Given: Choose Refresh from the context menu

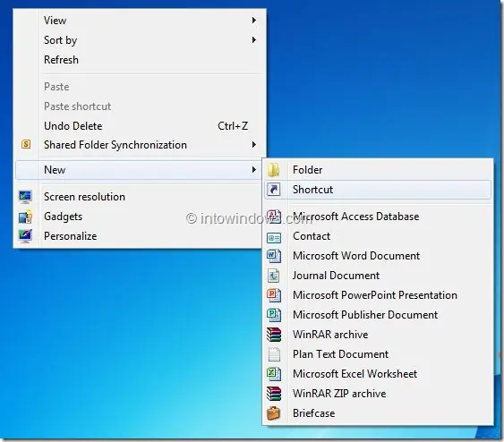Looking at the screenshot, I should coord(140,60).
